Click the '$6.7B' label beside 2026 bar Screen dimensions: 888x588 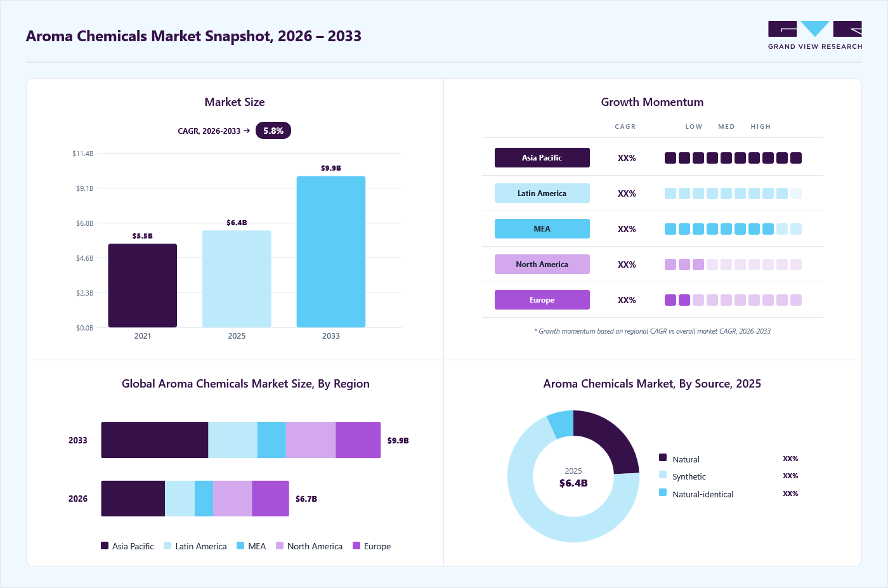306,499
